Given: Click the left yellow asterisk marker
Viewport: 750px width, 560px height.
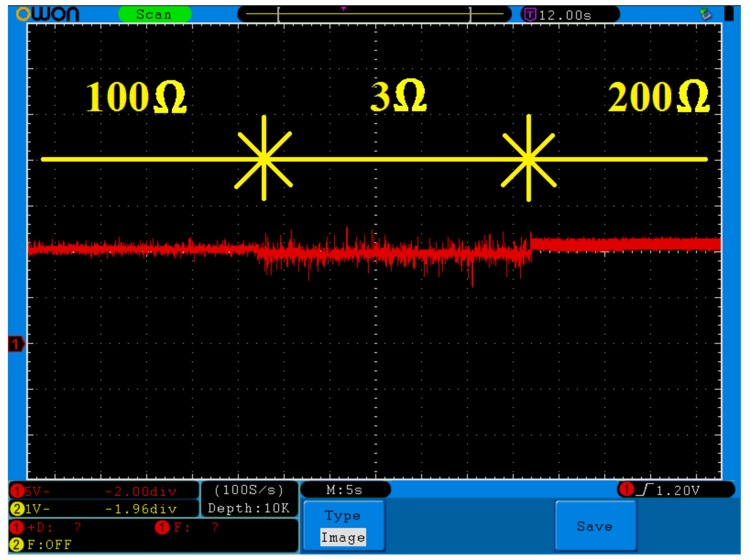Looking at the screenshot, I should [x=264, y=159].
